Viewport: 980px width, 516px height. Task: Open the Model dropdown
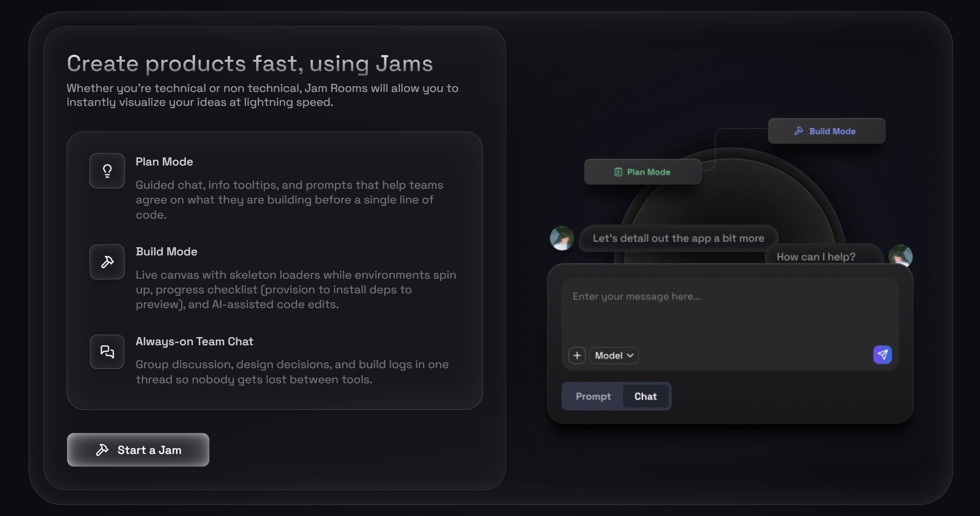tap(613, 355)
